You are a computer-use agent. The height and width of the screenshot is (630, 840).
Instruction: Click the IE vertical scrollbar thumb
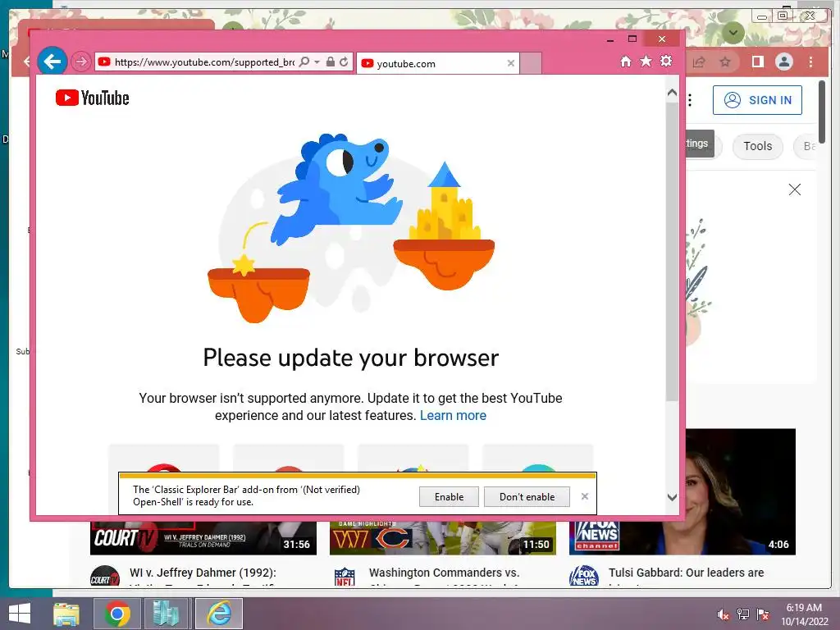(x=672, y=251)
